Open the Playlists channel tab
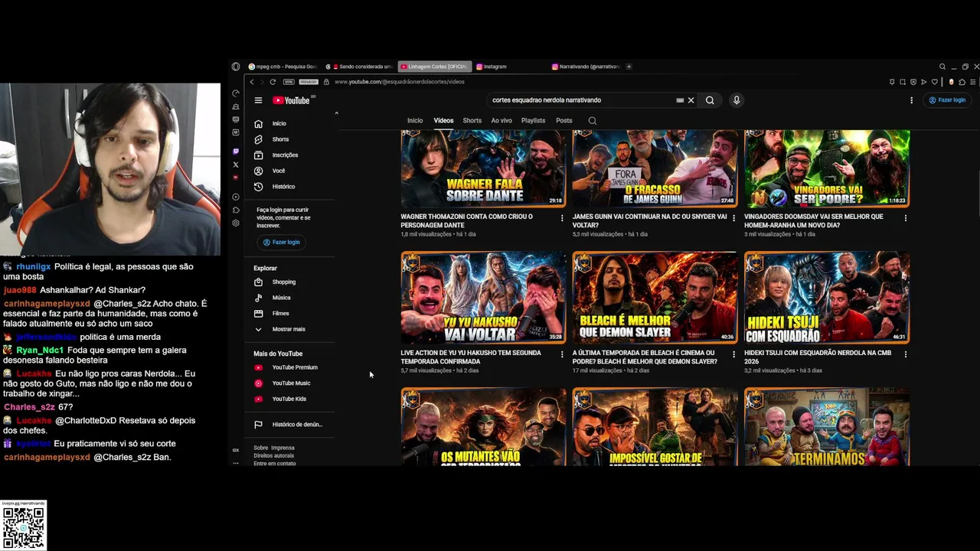The height and width of the screenshot is (551, 980). click(533, 120)
